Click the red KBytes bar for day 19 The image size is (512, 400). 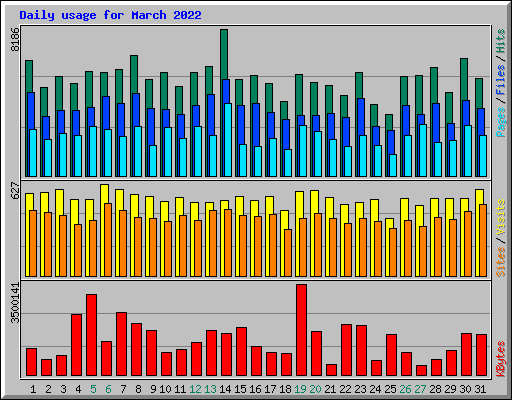(302, 330)
